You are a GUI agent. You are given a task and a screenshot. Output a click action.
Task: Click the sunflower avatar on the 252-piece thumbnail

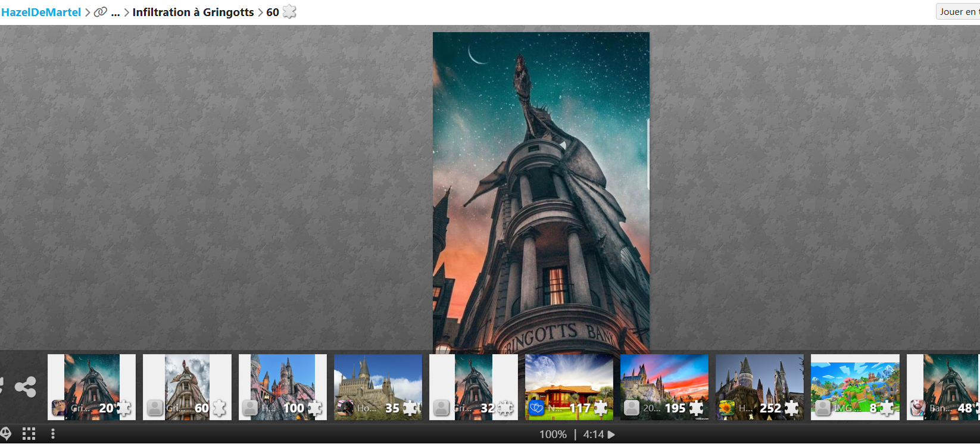pyautogui.click(x=727, y=408)
